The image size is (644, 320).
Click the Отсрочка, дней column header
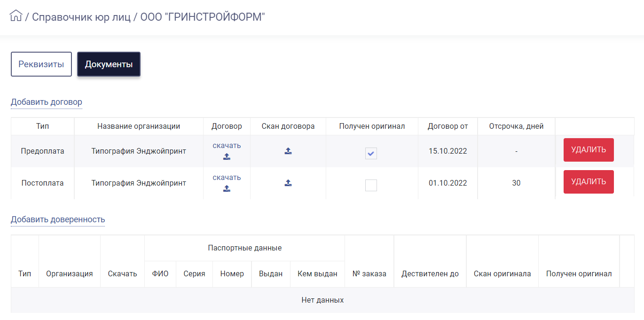click(516, 126)
